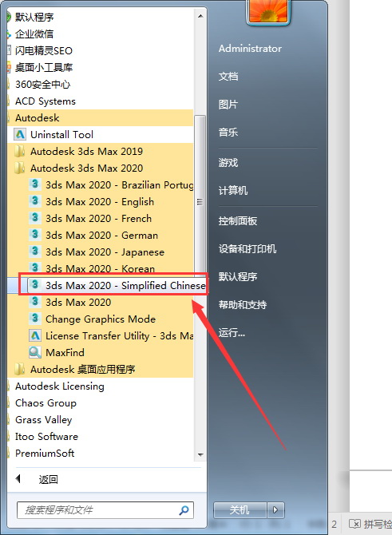Click the 3ds Max 2020 French icon

click(35, 218)
